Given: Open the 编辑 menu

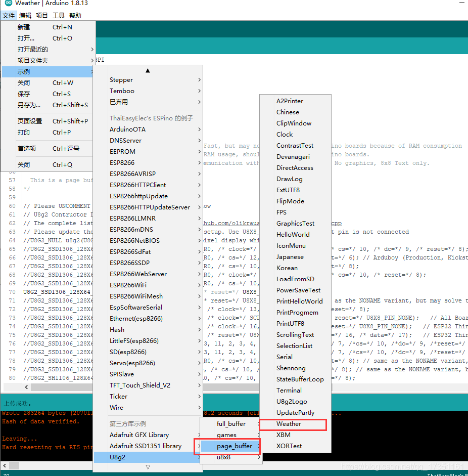Looking at the screenshot, I should pos(25,15).
